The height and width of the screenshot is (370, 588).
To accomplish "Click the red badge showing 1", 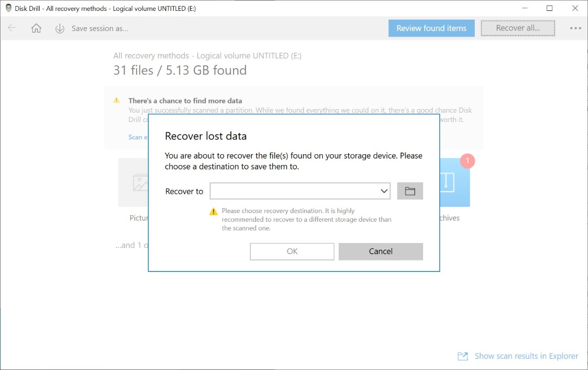I will [x=467, y=161].
